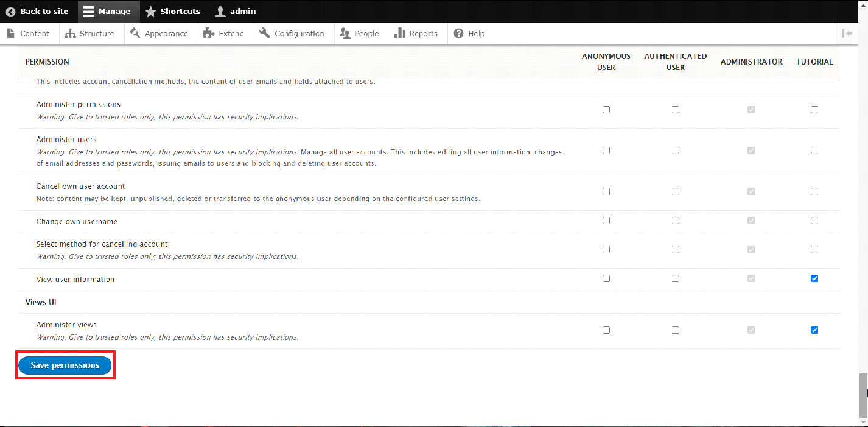Click the Save permissions button
Image resolution: width=868 pixels, height=427 pixels.
[x=65, y=365]
